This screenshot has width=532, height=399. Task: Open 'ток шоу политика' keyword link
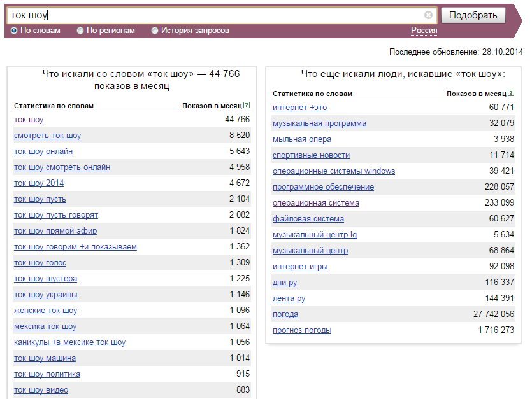click(x=47, y=375)
